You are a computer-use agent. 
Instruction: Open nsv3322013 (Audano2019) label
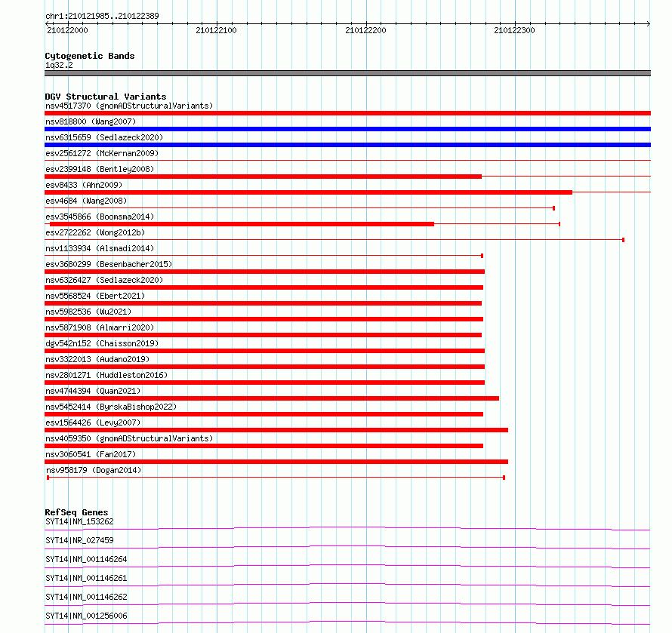pyautogui.click(x=97, y=359)
